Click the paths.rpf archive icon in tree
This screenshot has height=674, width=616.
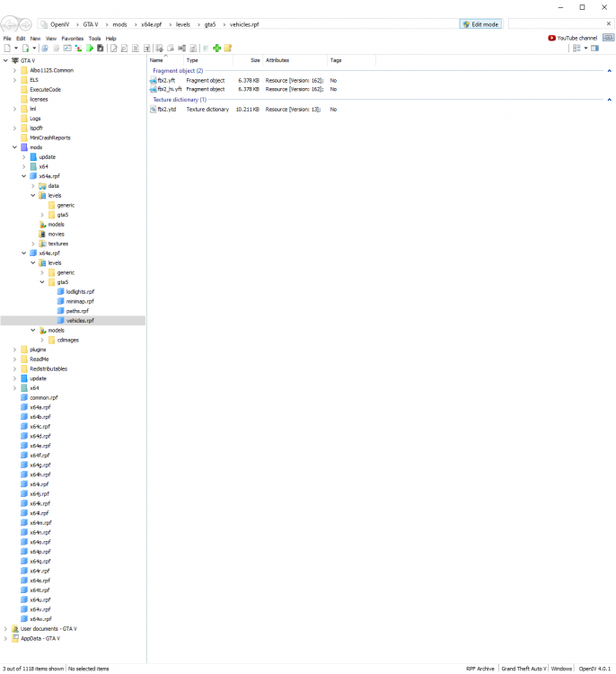(x=60, y=311)
